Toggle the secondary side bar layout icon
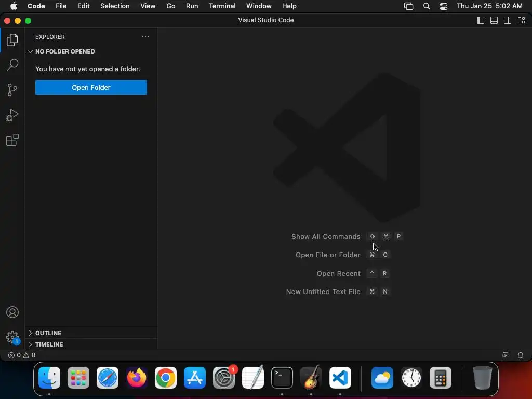The width and height of the screenshot is (532, 399). point(508,20)
